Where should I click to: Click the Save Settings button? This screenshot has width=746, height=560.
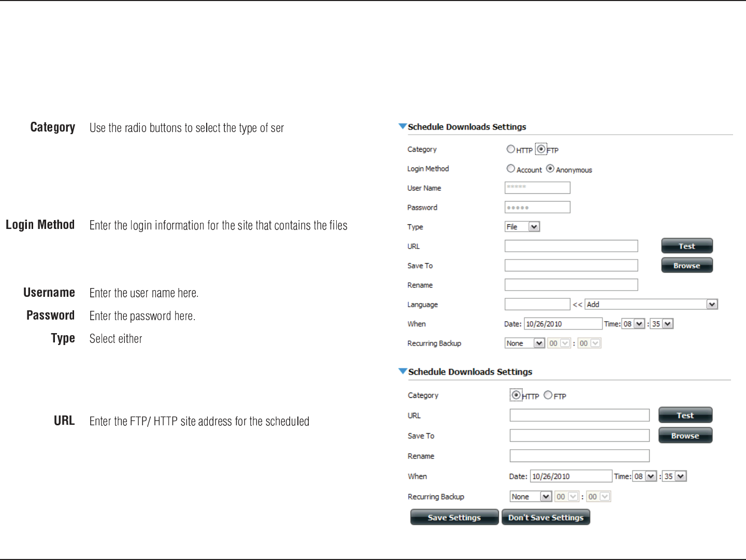[x=454, y=517]
